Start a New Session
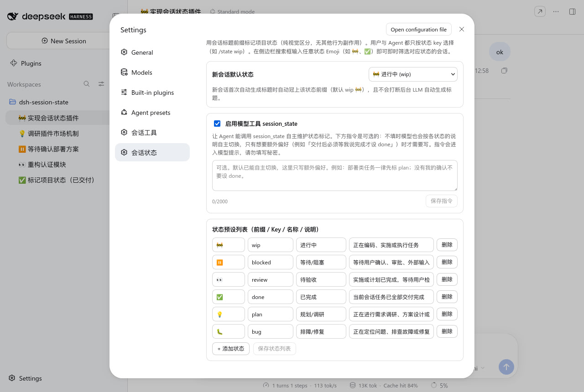The image size is (584, 392). pyautogui.click(x=64, y=41)
